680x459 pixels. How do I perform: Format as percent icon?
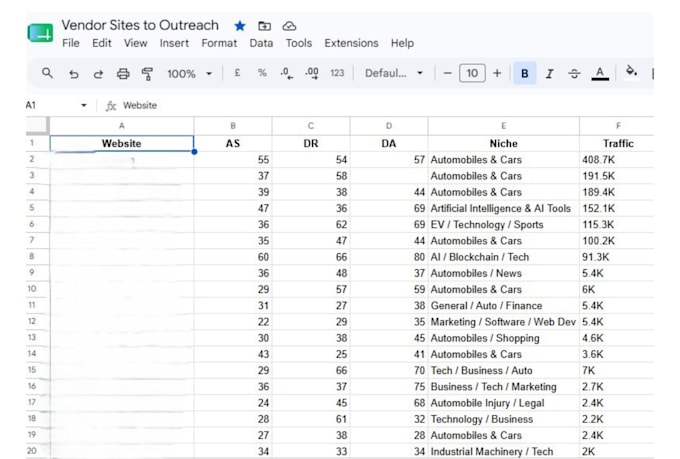[x=262, y=73]
